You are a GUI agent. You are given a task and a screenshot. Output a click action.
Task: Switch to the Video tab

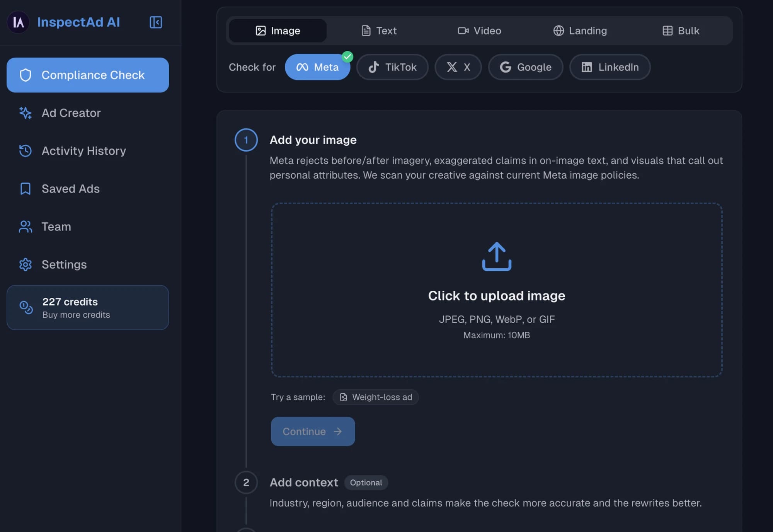point(479,31)
